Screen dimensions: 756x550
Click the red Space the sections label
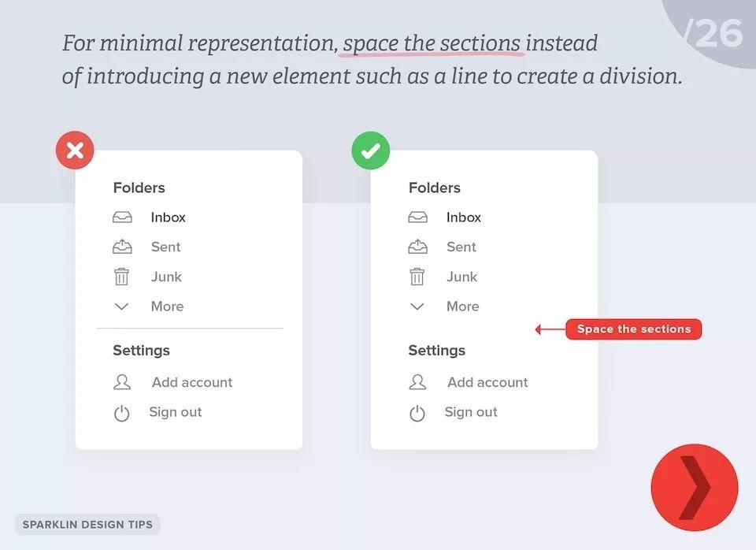coord(633,329)
